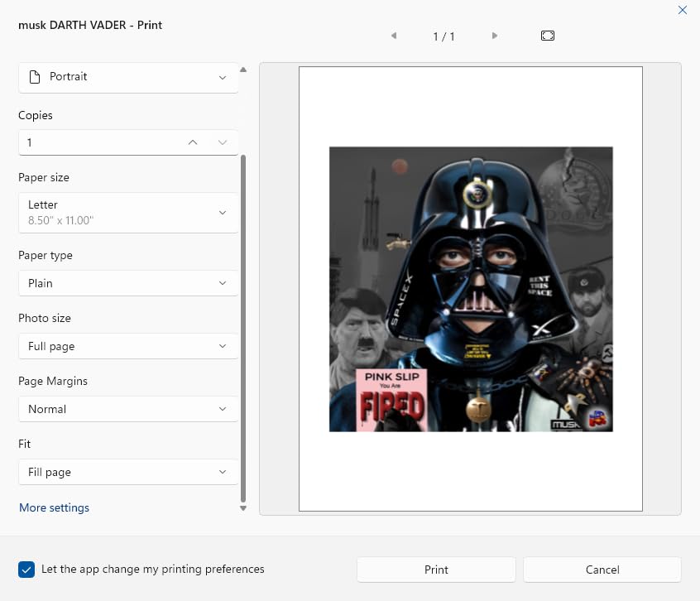This screenshot has height=601, width=700.
Task: Open the Normal page margins dropdown
Action: (x=128, y=409)
